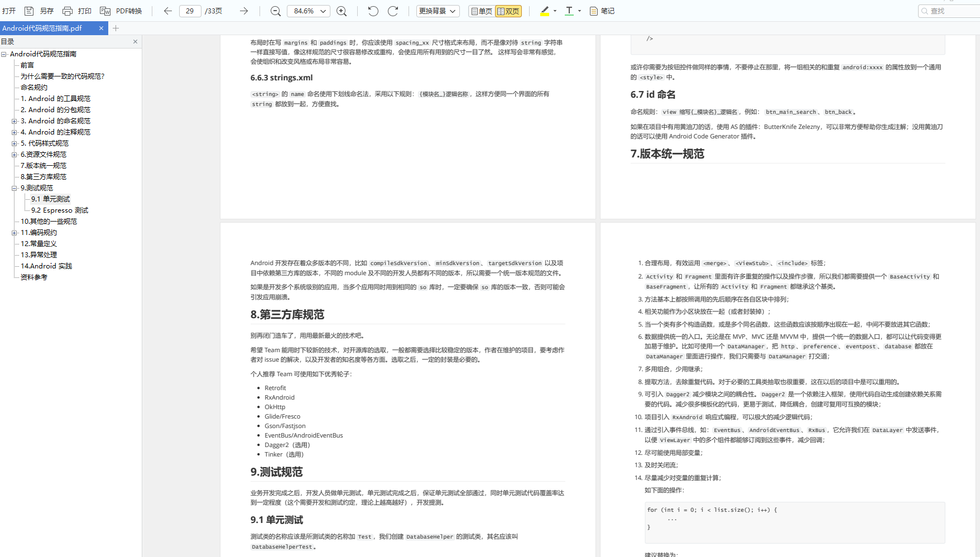The image size is (980, 557).
Task: Expand 4. Android 的注释规范 node
Action: (x=15, y=132)
